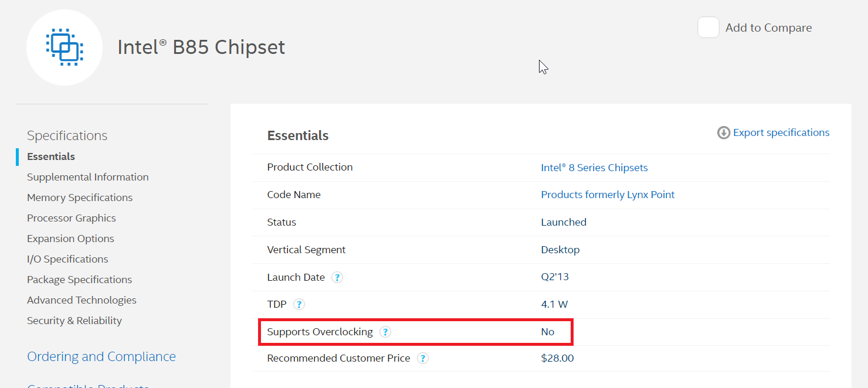The image size is (868, 388).
Task: Click the Export specifications download icon
Action: click(724, 133)
